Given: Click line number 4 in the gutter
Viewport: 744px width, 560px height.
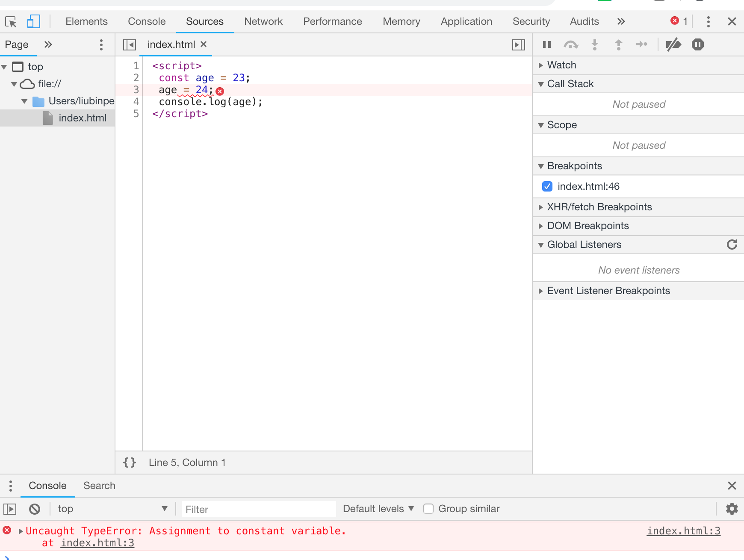Looking at the screenshot, I should coord(136,102).
